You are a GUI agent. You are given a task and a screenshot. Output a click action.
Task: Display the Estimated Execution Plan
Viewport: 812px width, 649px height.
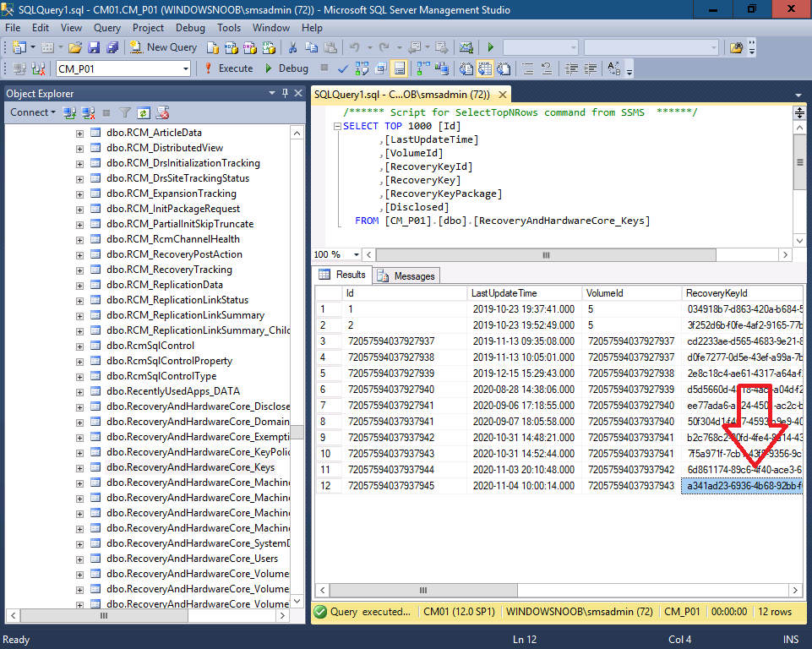coord(362,68)
